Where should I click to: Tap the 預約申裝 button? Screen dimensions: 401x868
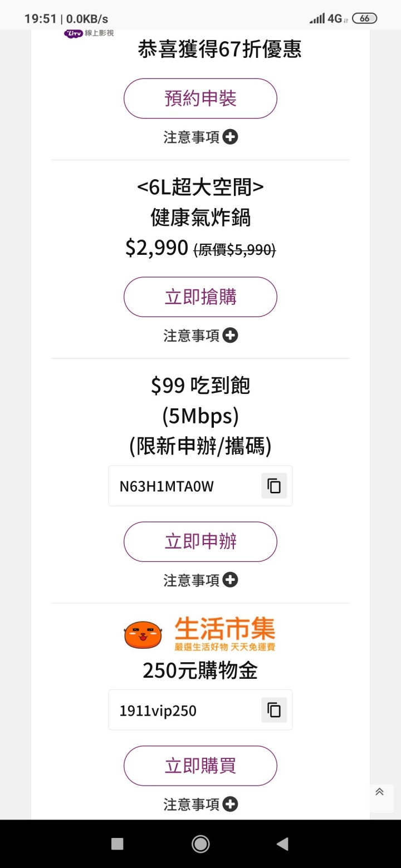pos(200,98)
